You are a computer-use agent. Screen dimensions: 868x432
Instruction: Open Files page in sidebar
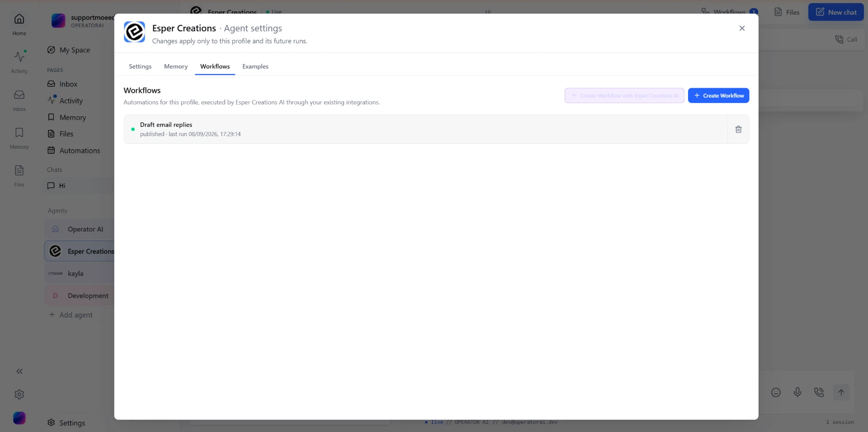pos(66,134)
